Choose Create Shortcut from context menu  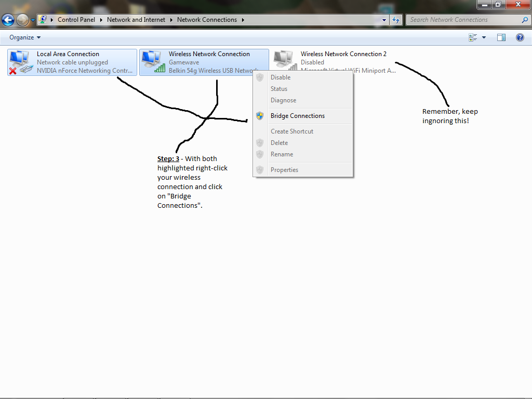(x=303, y=131)
